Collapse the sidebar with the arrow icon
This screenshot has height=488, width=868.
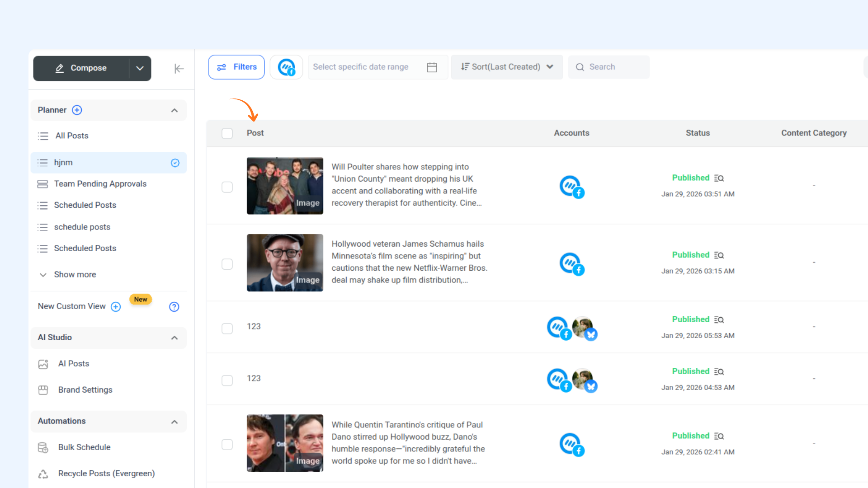click(x=179, y=69)
